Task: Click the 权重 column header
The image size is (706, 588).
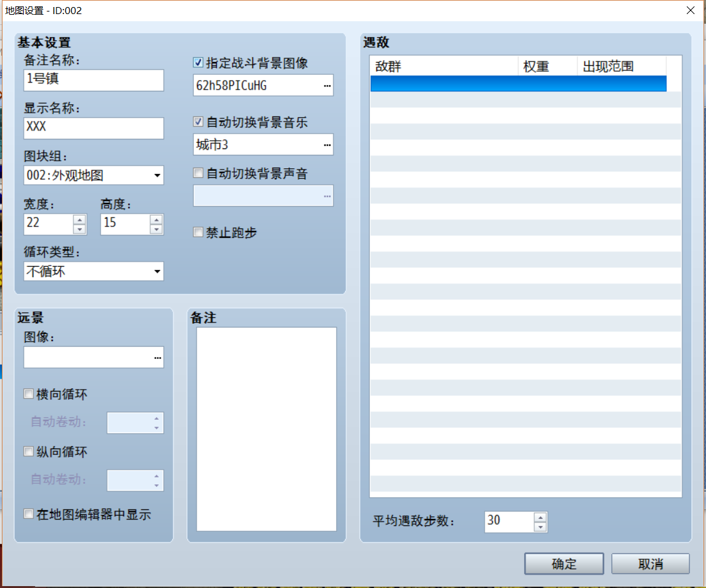Action: pyautogui.click(x=547, y=66)
